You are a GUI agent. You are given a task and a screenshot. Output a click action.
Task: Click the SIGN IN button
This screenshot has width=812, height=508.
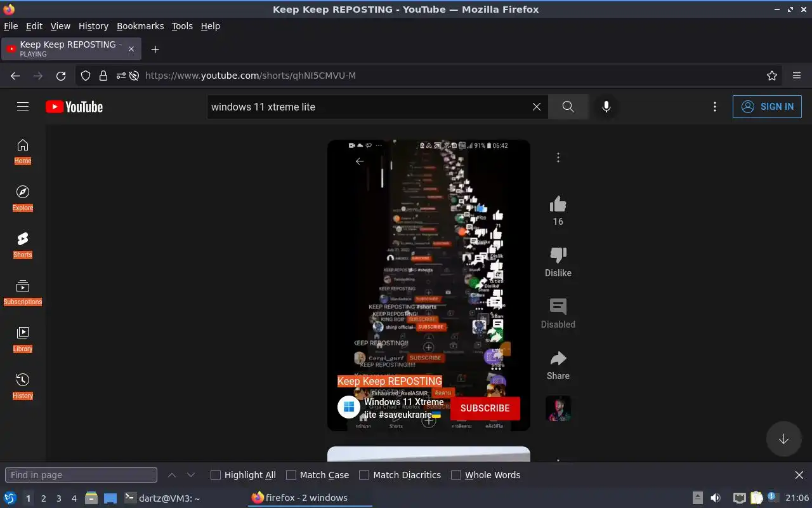pyautogui.click(x=767, y=107)
